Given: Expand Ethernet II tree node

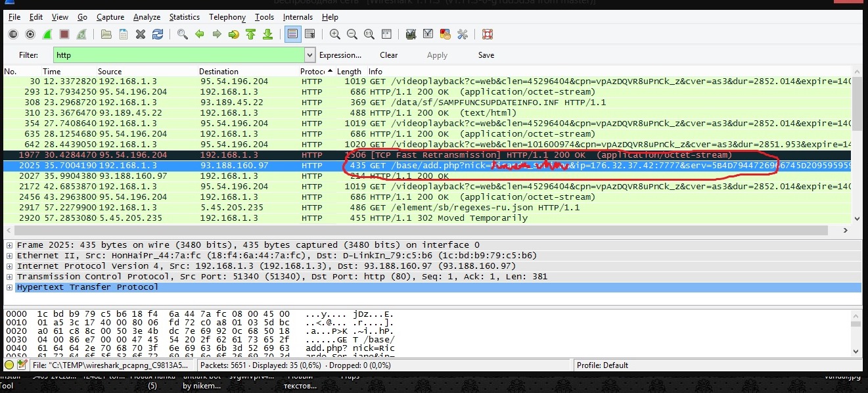Looking at the screenshot, I should (9, 256).
